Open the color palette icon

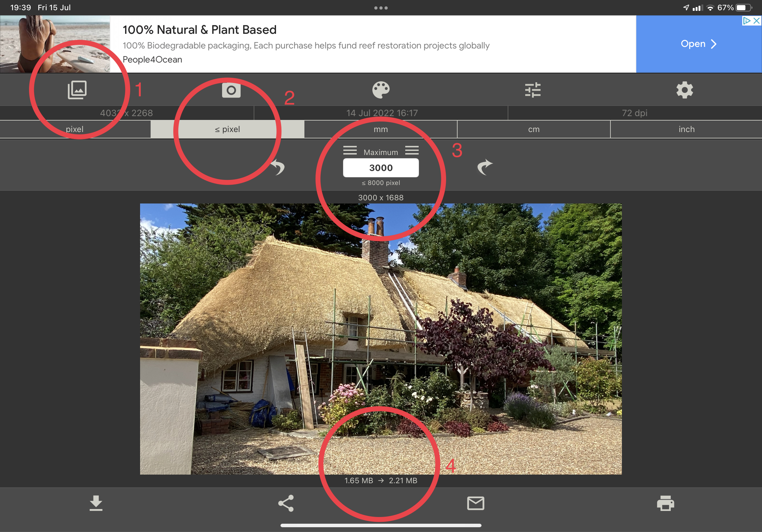click(x=381, y=90)
